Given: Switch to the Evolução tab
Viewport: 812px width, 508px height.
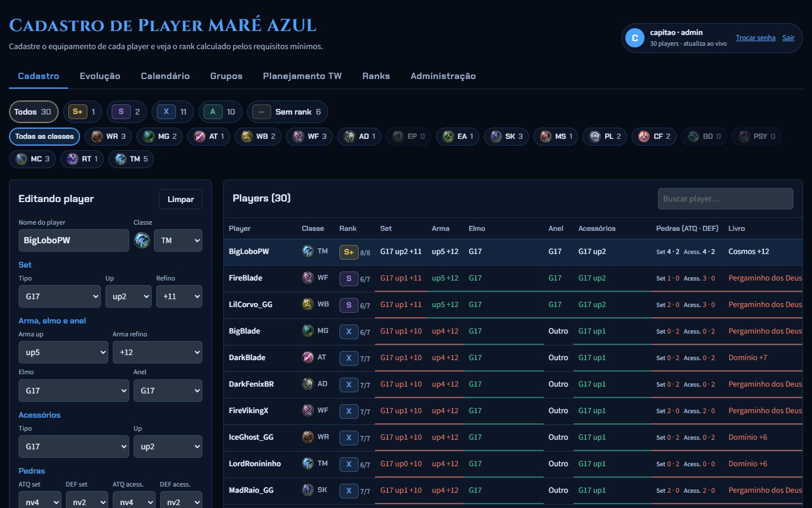Looking at the screenshot, I should tap(100, 76).
